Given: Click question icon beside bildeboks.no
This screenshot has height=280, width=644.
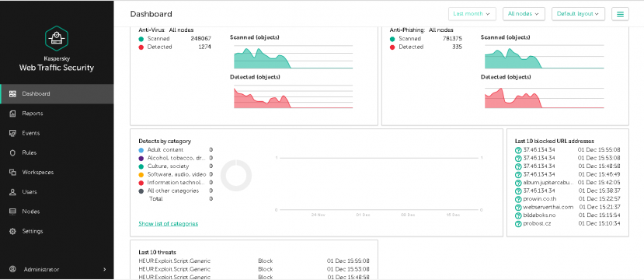Looking at the screenshot, I should point(518,216).
